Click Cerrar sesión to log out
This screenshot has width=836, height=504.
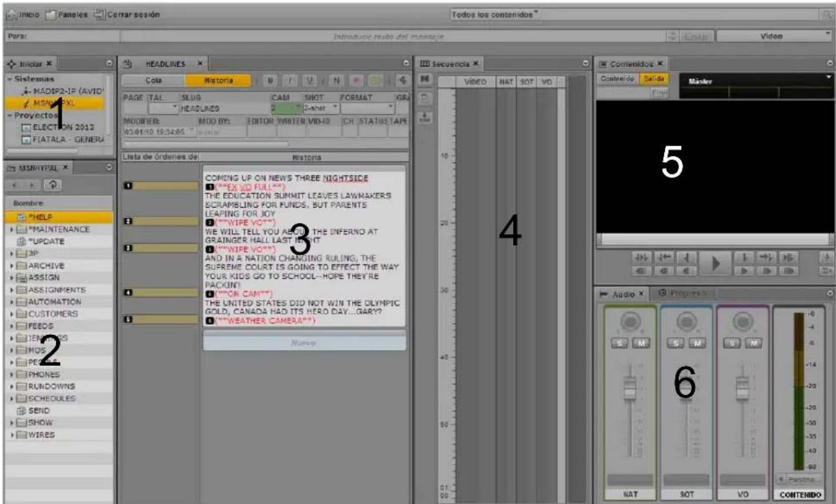coord(127,14)
